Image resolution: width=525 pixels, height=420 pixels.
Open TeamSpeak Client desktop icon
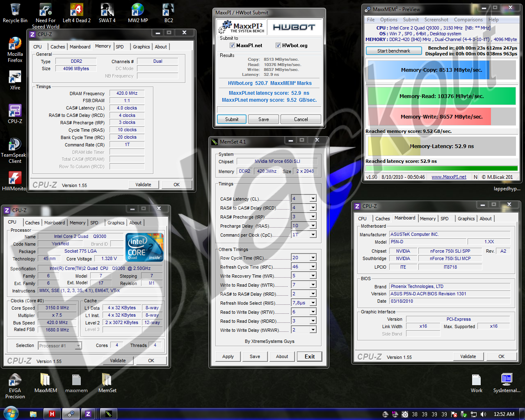(x=14, y=151)
